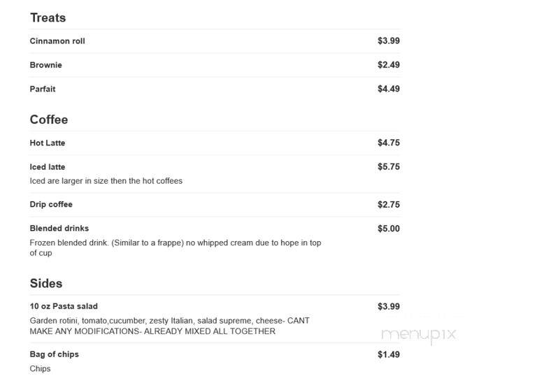Click the $1.49 chips price
Viewport: 544px width, 392px height.
(389, 354)
